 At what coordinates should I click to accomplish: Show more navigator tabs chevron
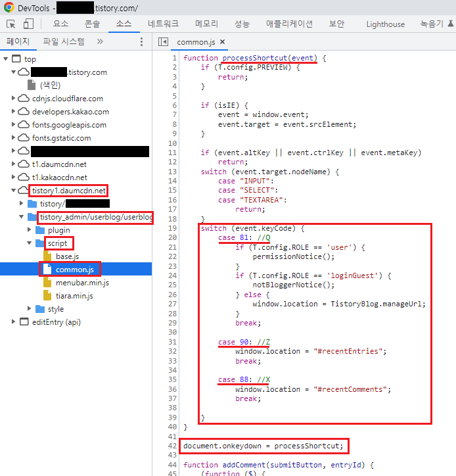click(100, 41)
